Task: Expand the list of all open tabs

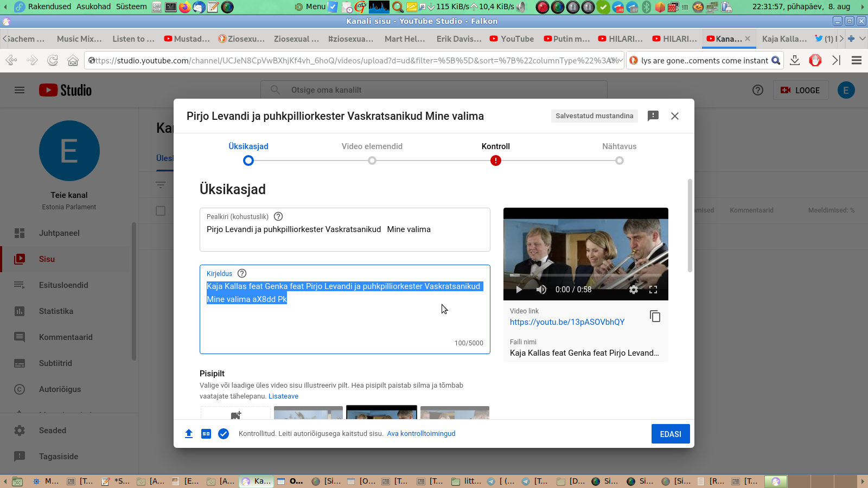Action: coord(862,38)
